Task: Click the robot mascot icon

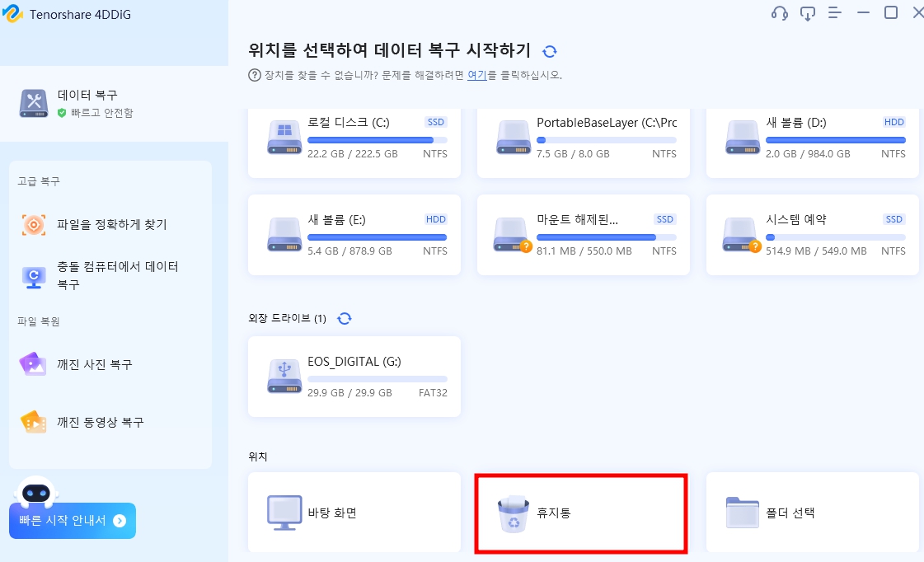Action: click(x=36, y=491)
